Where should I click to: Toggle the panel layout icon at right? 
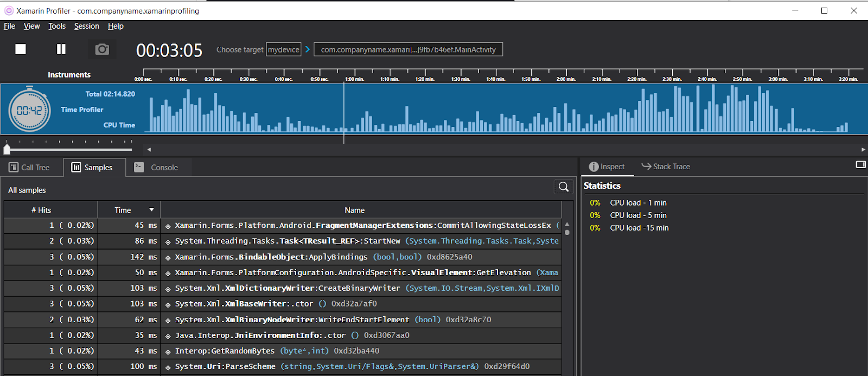click(x=860, y=164)
